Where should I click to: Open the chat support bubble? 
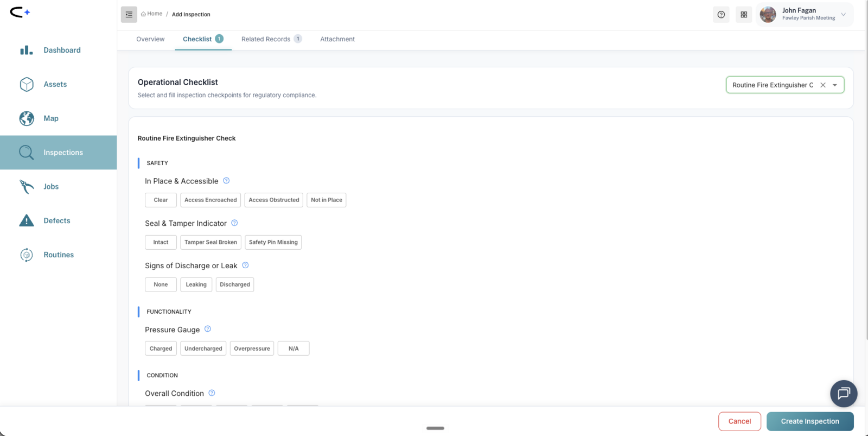844,394
